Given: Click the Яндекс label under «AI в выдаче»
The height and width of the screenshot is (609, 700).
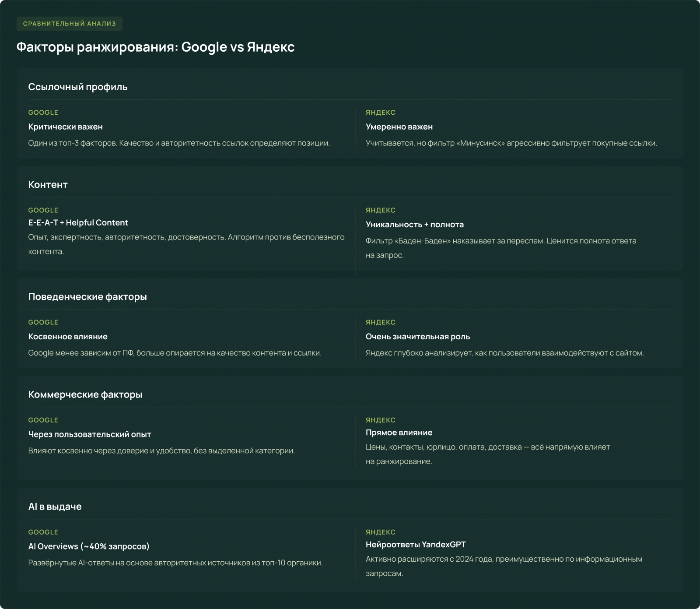Looking at the screenshot, I should (380, 532).
